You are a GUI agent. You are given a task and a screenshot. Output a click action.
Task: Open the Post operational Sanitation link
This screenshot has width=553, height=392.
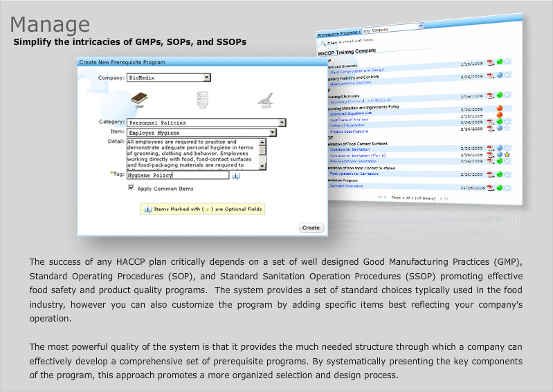[x=354, y=174]
